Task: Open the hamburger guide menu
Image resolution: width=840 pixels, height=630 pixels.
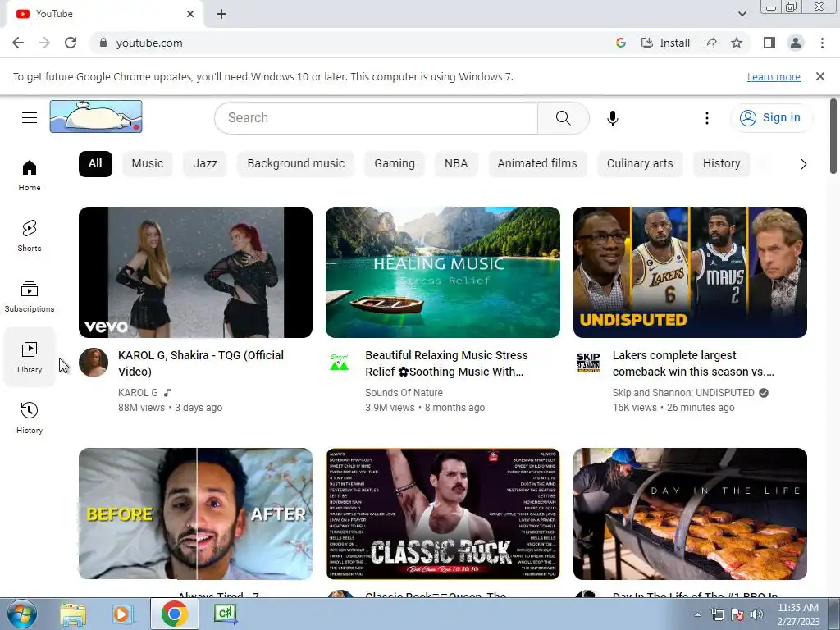Action: (30, 117)
